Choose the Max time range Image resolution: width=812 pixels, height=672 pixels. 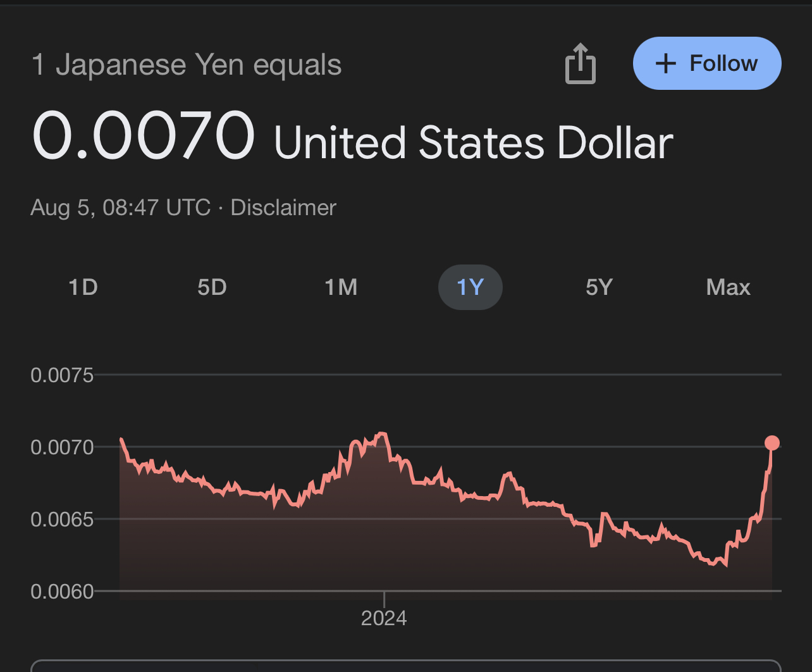point(728,287)
